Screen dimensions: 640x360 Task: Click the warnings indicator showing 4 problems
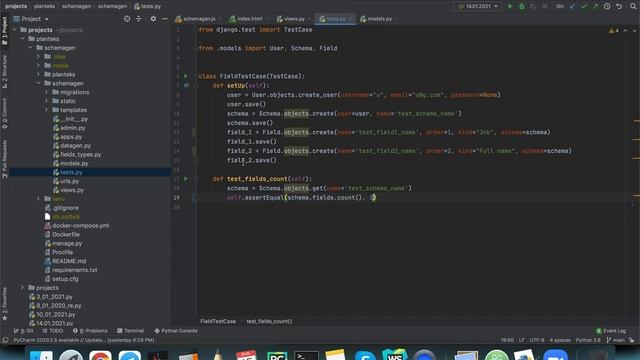point(613,30)
